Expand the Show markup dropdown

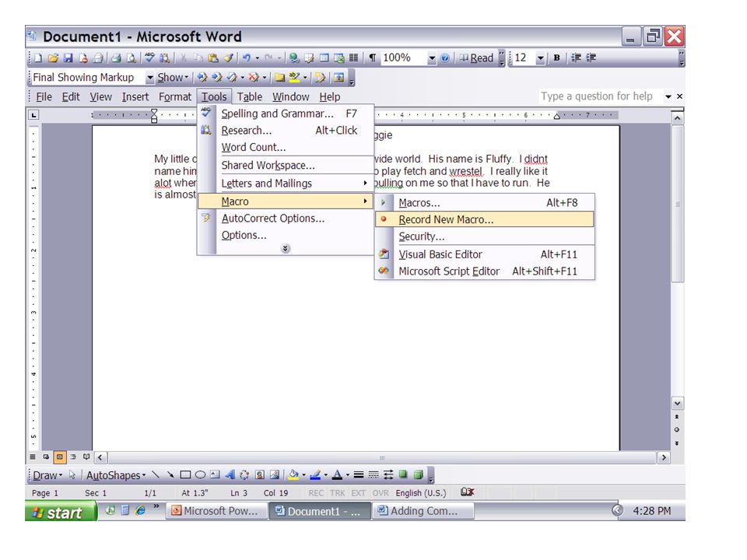click(173, 77)
